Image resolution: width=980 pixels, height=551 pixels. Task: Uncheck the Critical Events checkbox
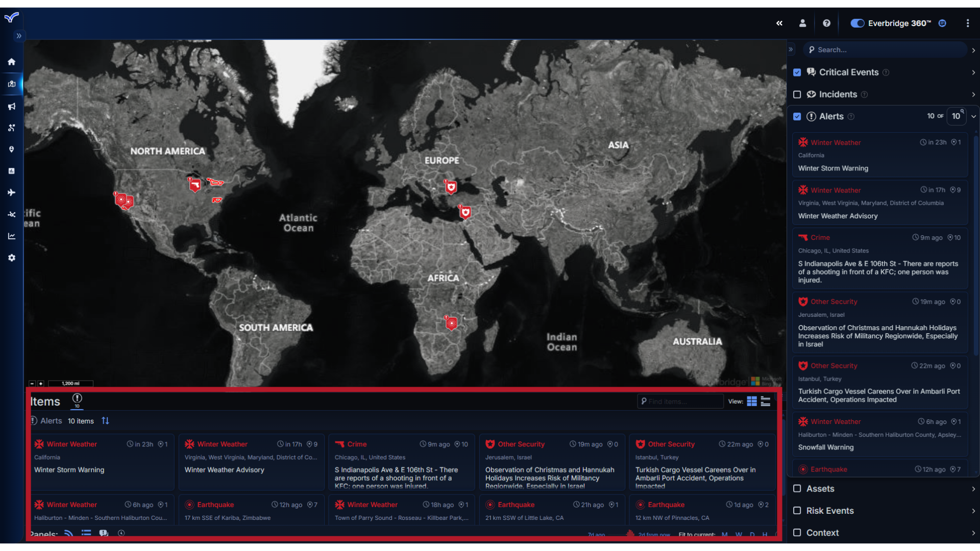coord(797,72)
